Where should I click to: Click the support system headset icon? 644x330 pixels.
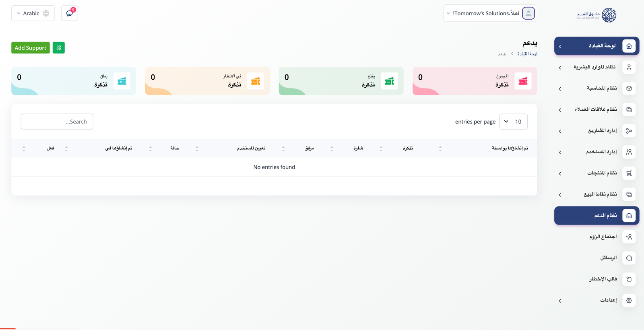(x=629, y=216)
